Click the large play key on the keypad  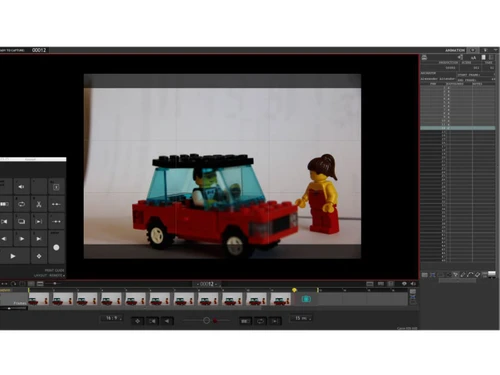click(x=13, y=256)
